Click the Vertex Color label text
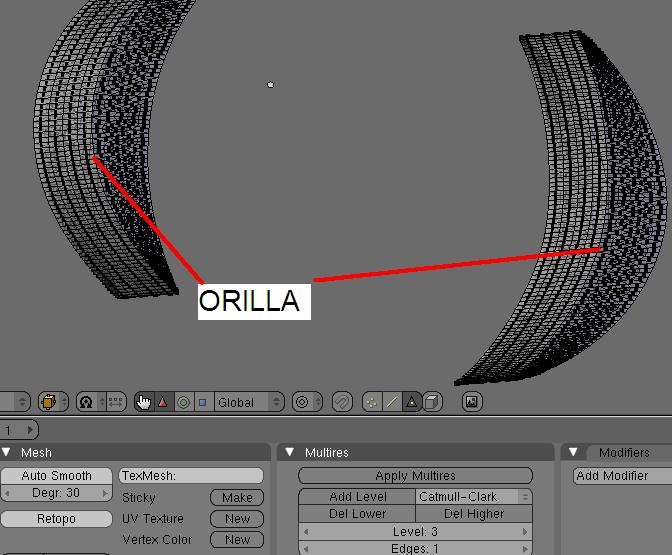Image resolution: width=672 pixels, height=555 pixels. coord(157,540)
